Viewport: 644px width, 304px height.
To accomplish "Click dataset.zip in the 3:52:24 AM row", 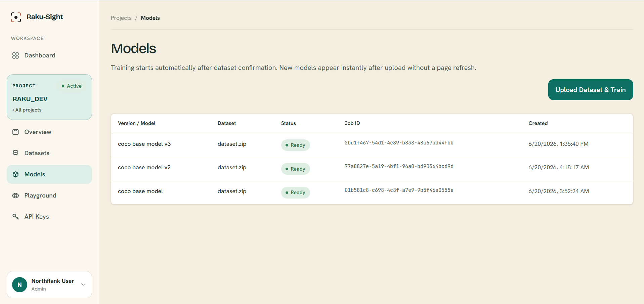I will (232, 191).
